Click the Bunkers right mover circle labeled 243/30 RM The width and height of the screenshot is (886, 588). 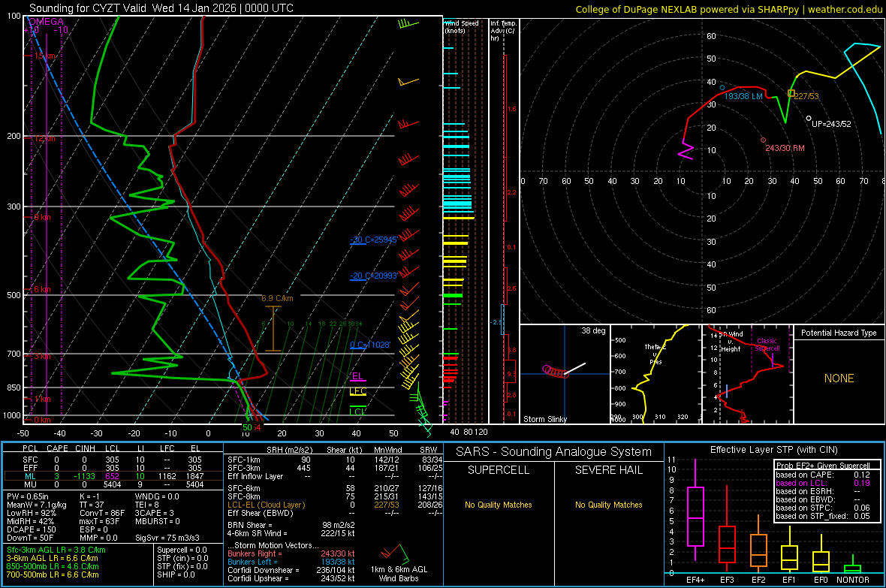764,140
